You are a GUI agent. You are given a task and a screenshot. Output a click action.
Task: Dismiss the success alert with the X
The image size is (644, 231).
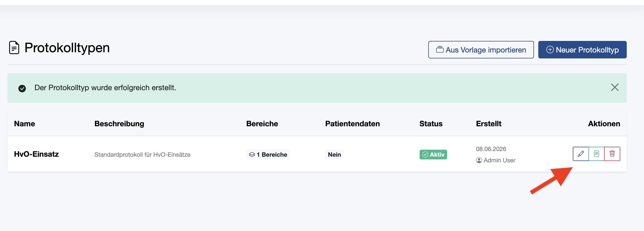615,87
